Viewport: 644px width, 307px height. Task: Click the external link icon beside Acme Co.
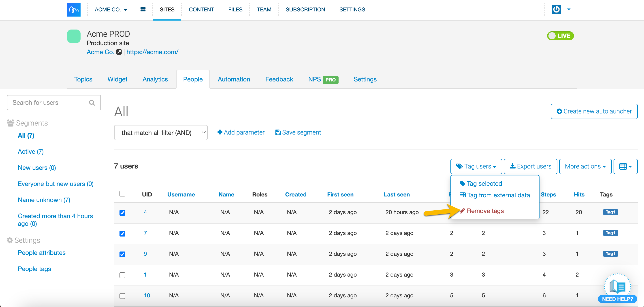coord(119,52)
